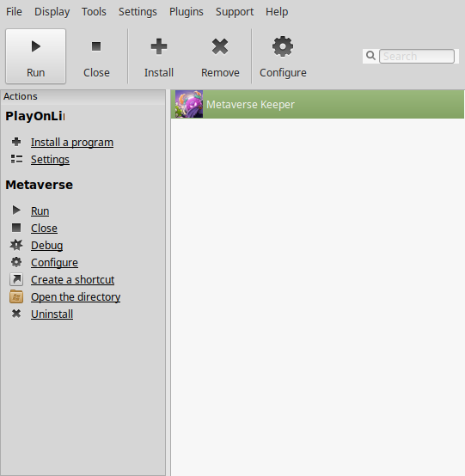465x476 pixels.
Task: Click the Remove label in toolbar
Action: click(x=220, y=72)
